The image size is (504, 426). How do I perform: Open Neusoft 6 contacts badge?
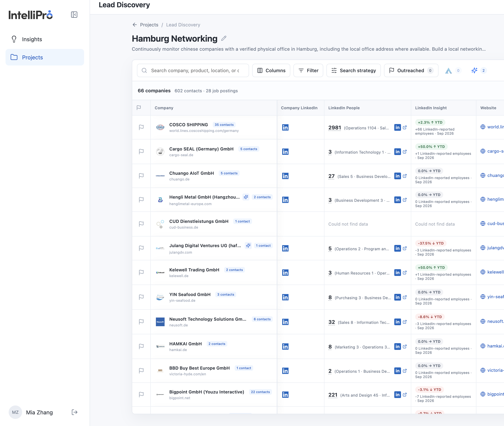pos(262,319)
